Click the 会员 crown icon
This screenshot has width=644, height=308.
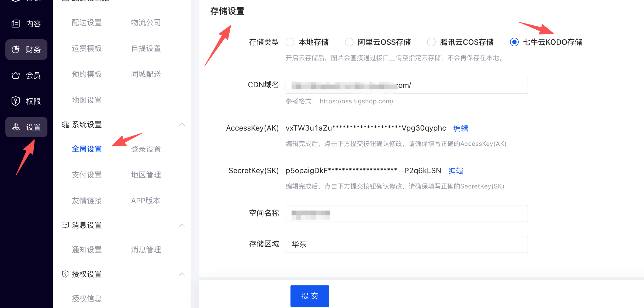16,75
